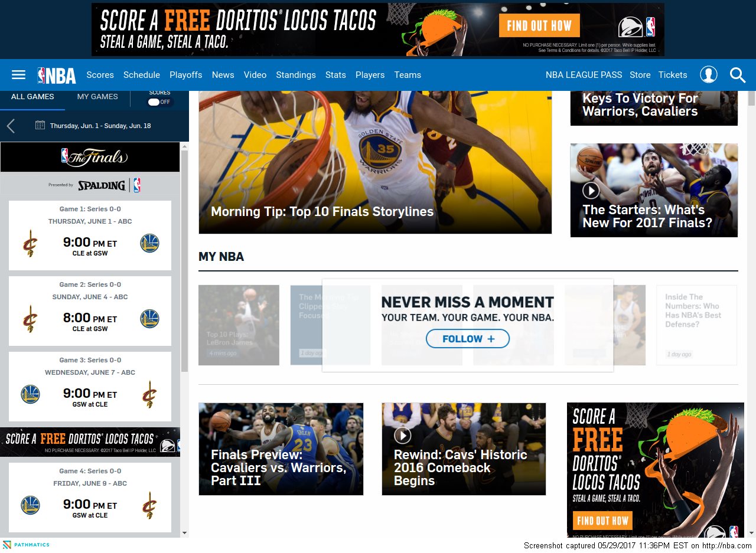Toggle the Scores on/off switch
The width and height of the screenshot is (756, 553).
coord(159,102)
